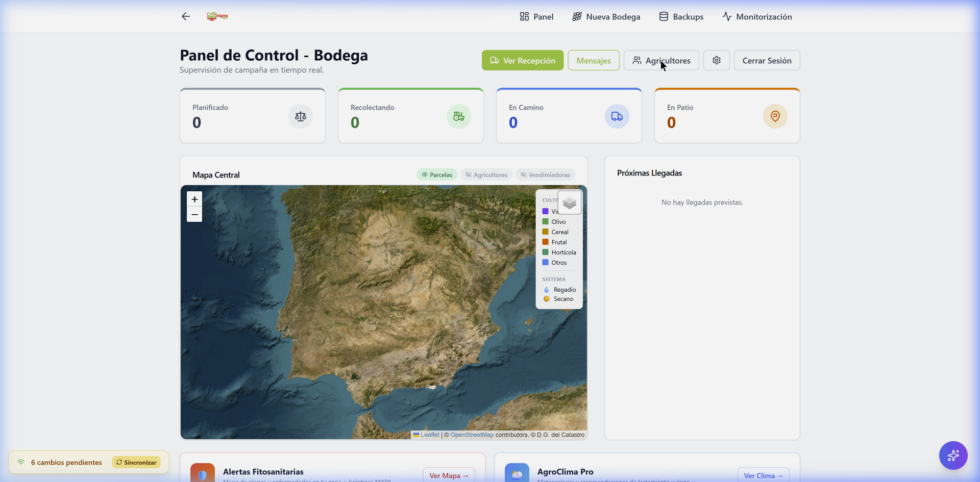Screen dimensions: 980x482
Task: Click the Secano sun icon
Action: tap(547, 299)
